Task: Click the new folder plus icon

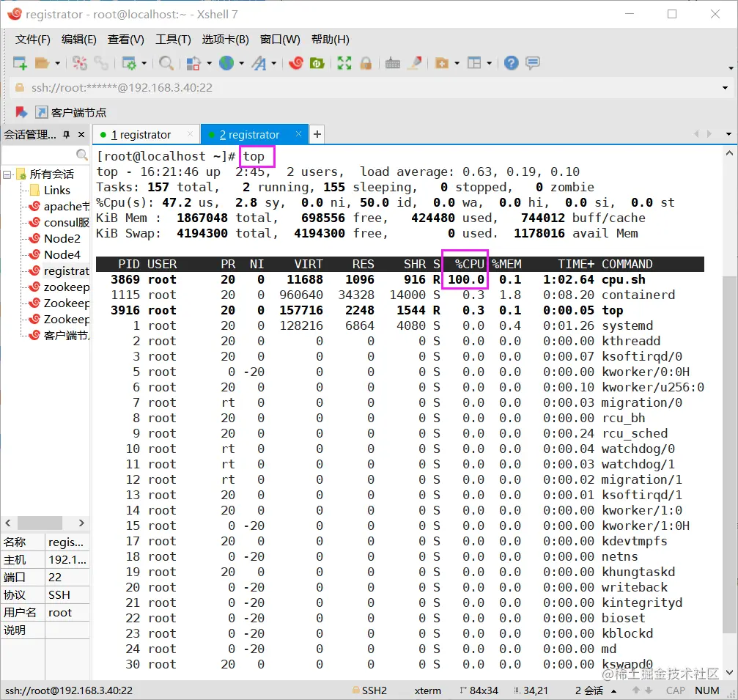Action: (441, 63)
